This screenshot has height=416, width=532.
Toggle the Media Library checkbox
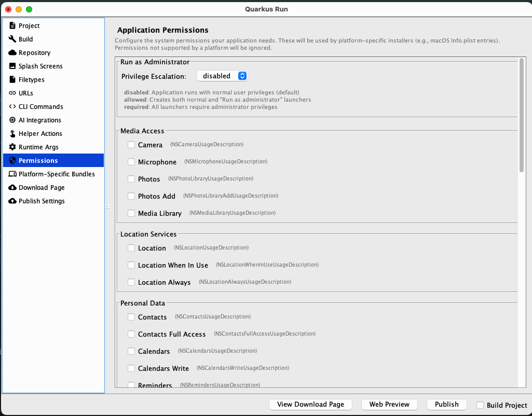point(131,213)
